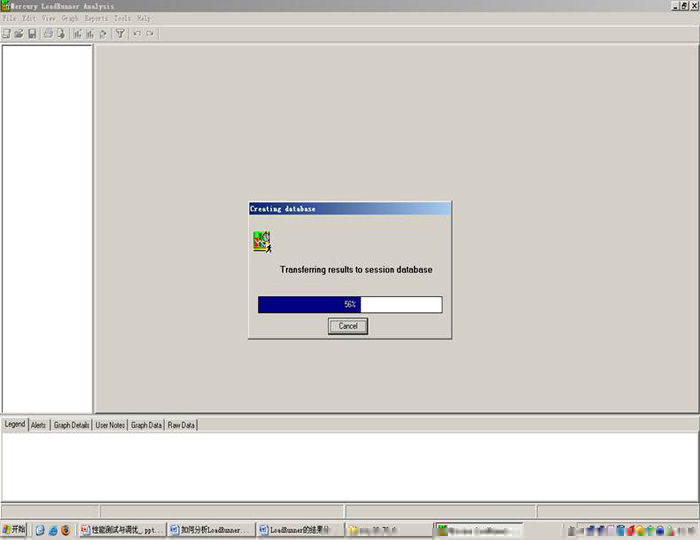The width and height of the screenshot is (700, 540).
Task: Open the User Notes tab
Action: [x=110, y=425]
